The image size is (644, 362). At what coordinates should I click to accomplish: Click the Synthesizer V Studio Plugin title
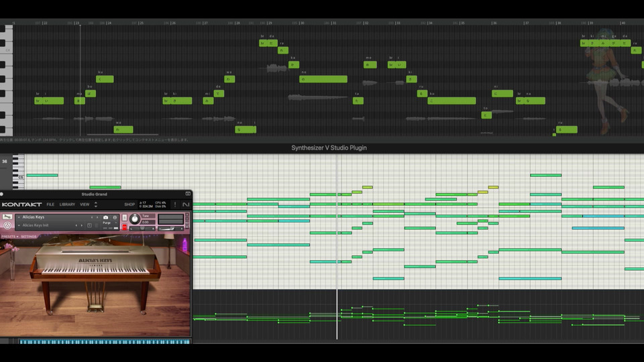point(329,147)
